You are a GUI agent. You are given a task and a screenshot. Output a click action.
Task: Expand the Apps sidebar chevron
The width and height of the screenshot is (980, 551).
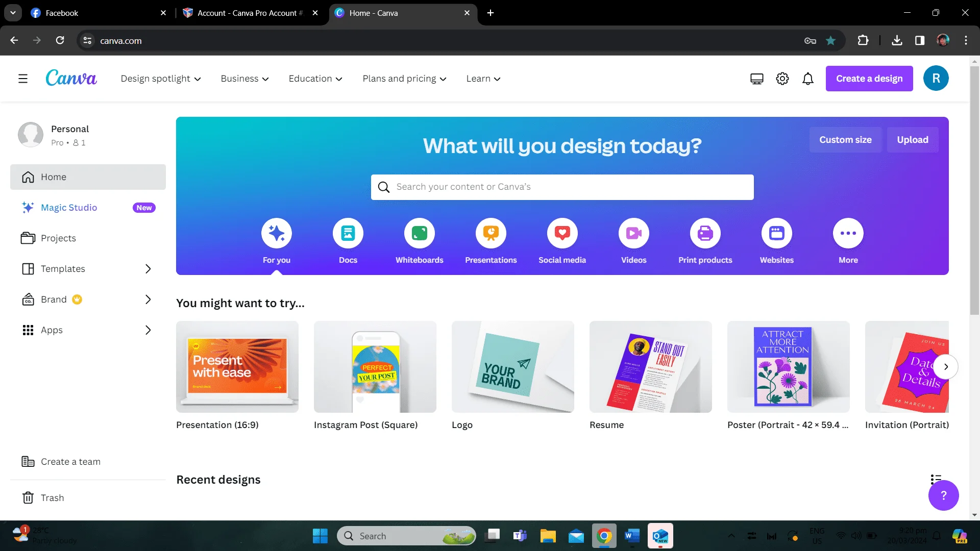tap(148, 330)
